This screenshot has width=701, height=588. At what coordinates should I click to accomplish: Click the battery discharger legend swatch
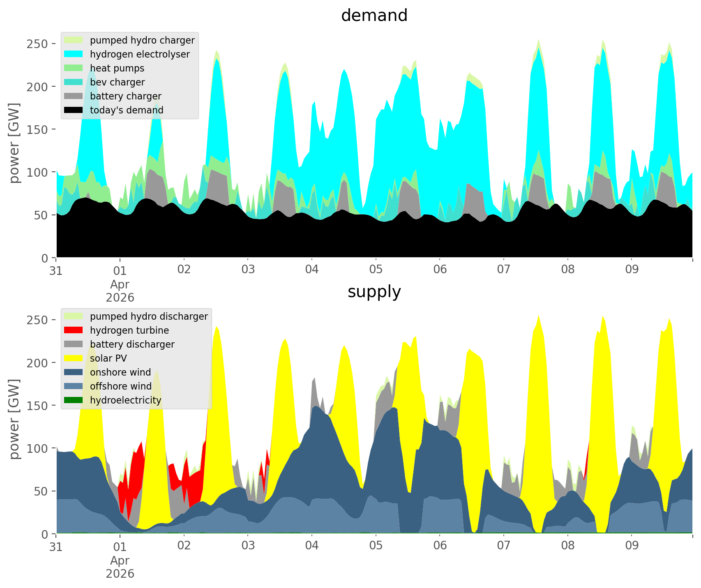point(74,344)
